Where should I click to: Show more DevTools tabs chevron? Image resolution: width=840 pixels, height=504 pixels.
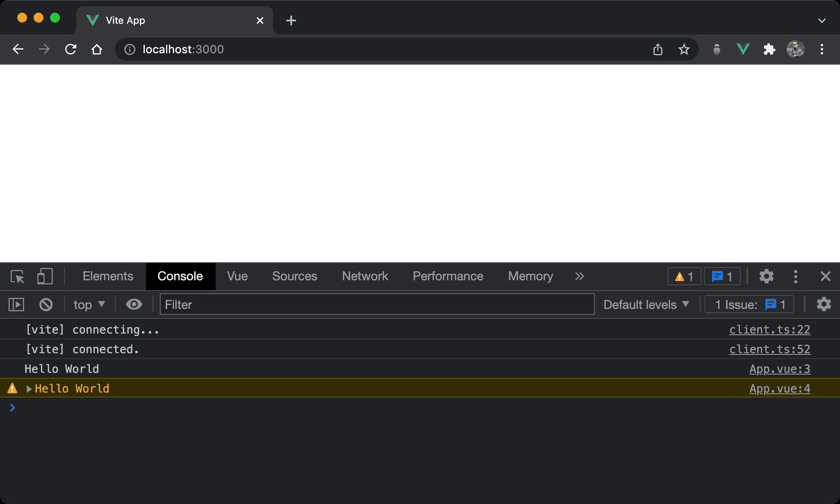(x=579, y=277)
